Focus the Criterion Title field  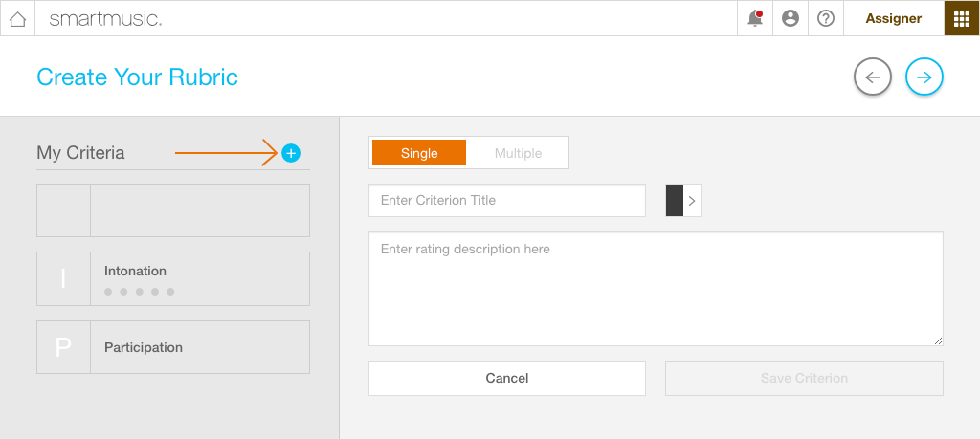click(x=507, y=201)
